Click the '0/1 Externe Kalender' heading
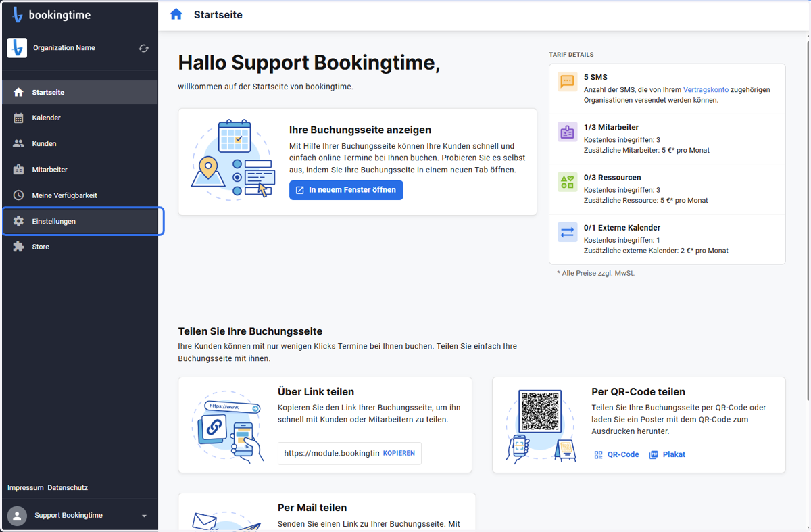Screen dimensions: 811x532 tap(622, 228)
